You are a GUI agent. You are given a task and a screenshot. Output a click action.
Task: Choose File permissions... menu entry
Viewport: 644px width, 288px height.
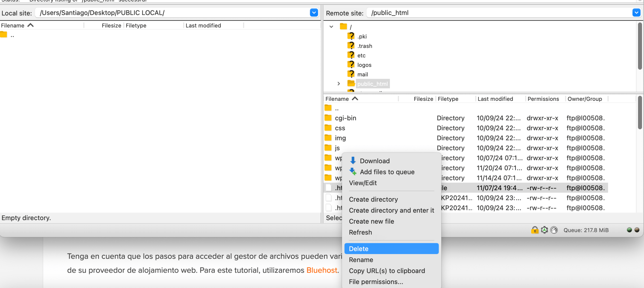pyautogui.click(x=376, y=282)
